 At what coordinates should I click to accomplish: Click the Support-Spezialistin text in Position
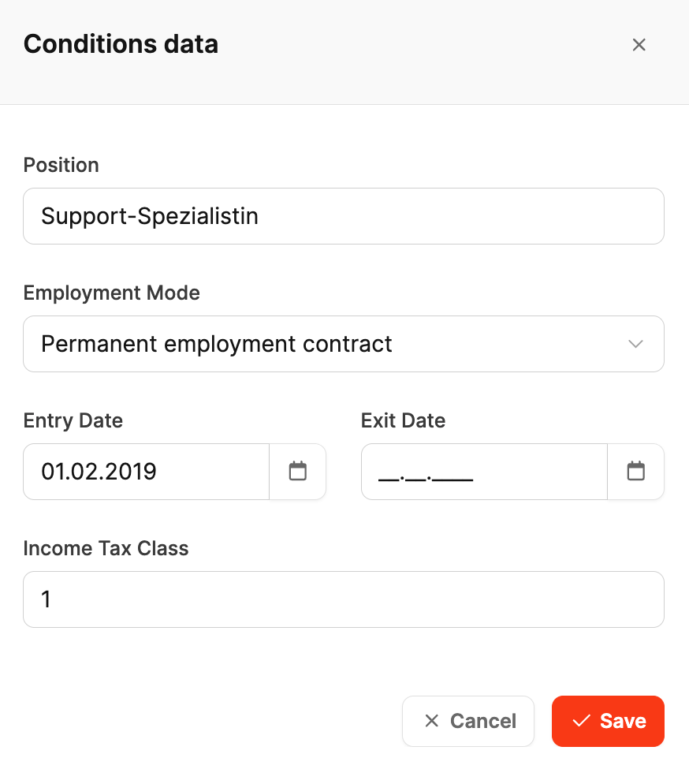(x=150, y=216)
